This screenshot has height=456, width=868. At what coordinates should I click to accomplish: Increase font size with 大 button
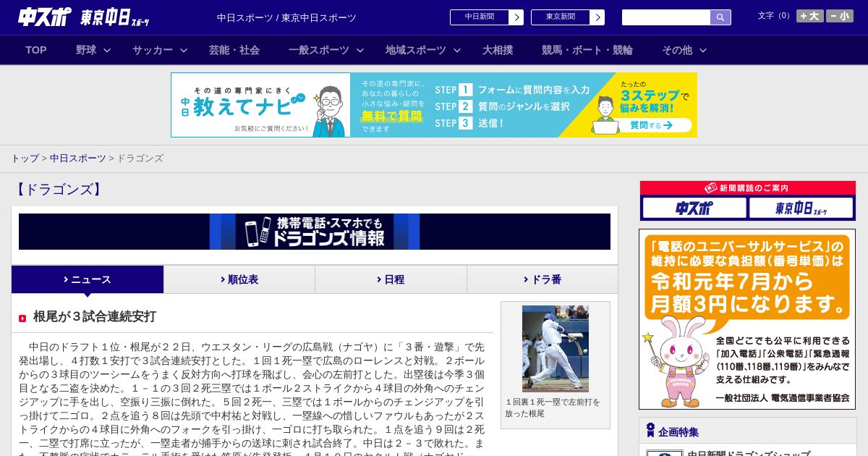pos(810,16)
